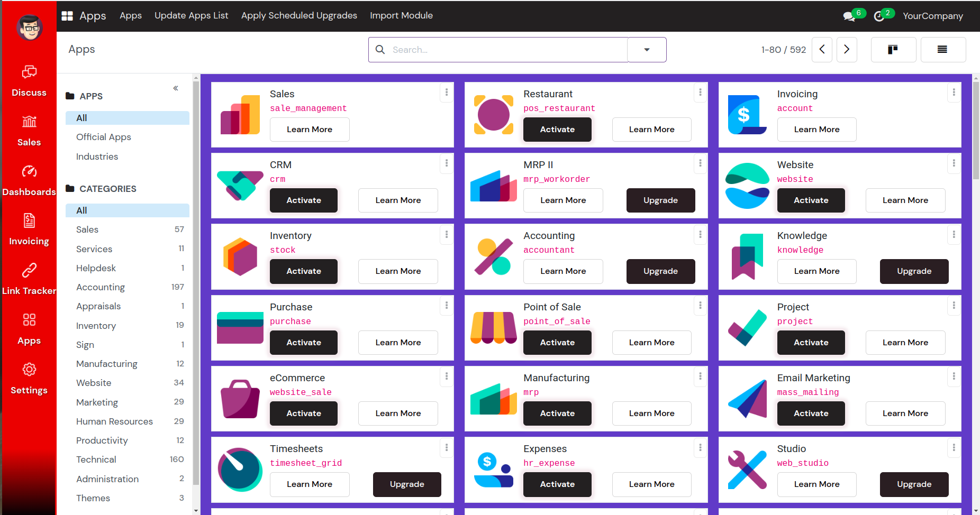Open the Project card three-dot menu
Screen dimensions: 980x515
[x=954, y=305]
